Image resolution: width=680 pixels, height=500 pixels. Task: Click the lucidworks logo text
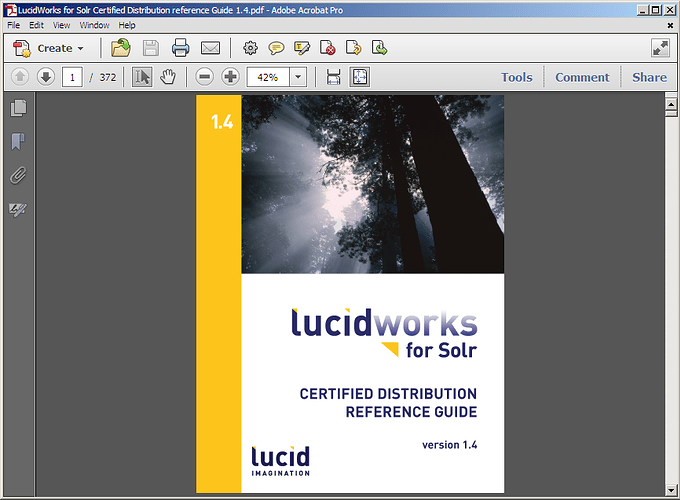384,323
